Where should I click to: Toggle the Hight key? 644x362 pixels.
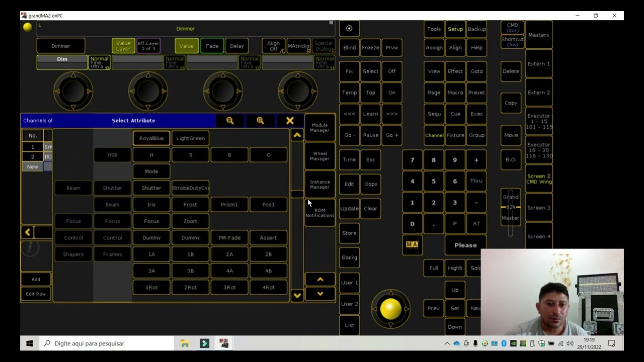tap(455, 268)
